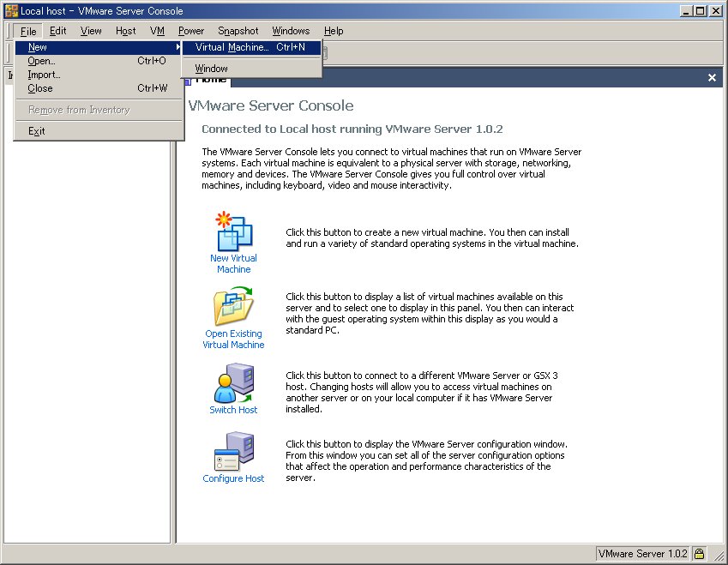Select Virtual Machine... in New submenu
This screenshot has height=565, width=728.
tap(251, 47)
